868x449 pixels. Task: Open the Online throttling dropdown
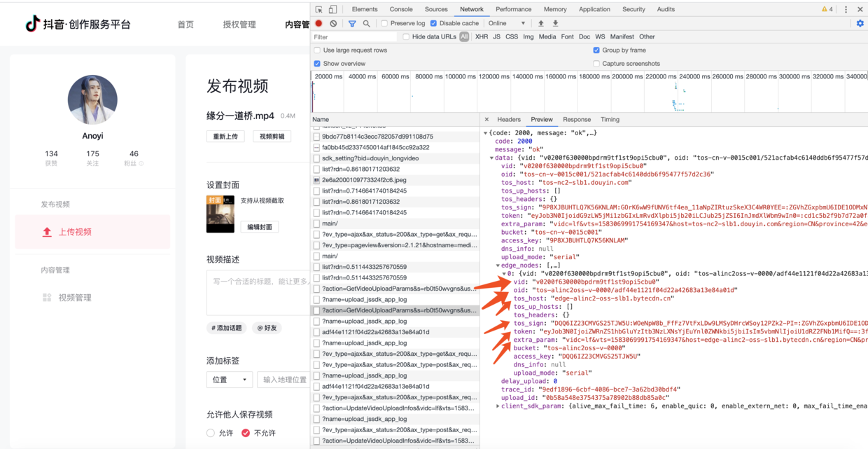click(x=507, y=23)
